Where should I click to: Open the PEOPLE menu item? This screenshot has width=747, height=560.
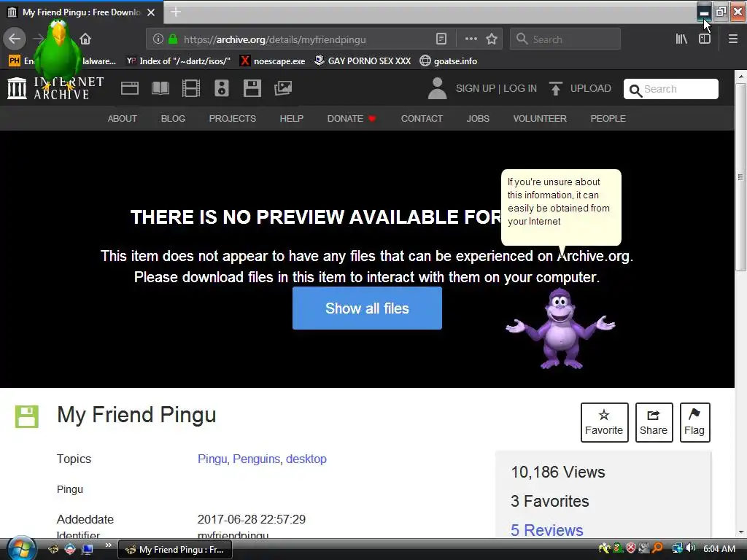[608, 119]
